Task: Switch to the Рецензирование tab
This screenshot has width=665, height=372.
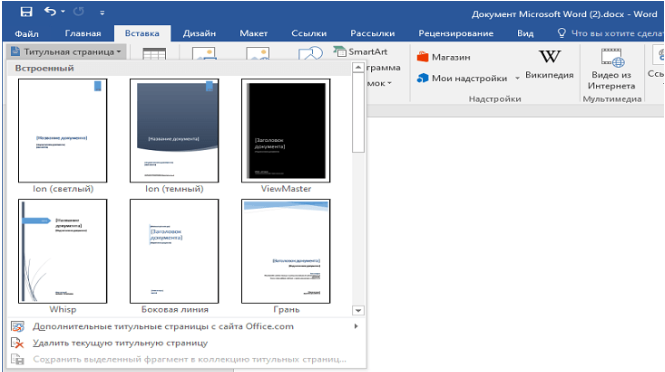Action: click(x=455, y=33)
